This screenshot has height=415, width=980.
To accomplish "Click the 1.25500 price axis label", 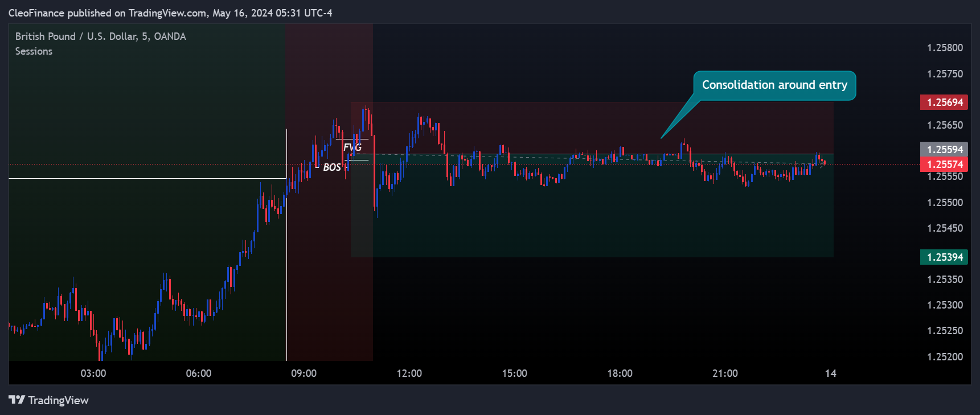I will point(945,203).
